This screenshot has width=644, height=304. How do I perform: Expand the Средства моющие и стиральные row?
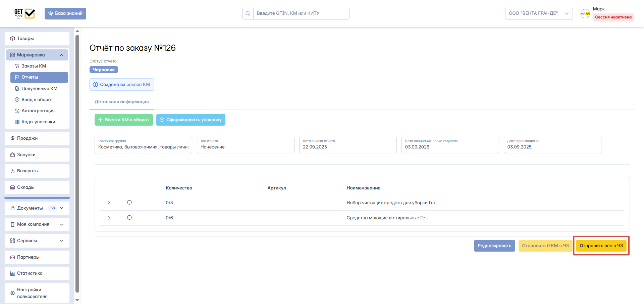point(109,218)
